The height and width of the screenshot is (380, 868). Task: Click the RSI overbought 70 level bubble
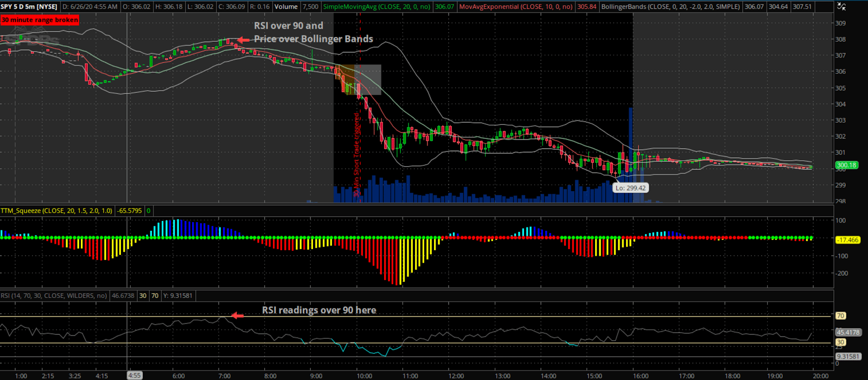coord(840,316)
